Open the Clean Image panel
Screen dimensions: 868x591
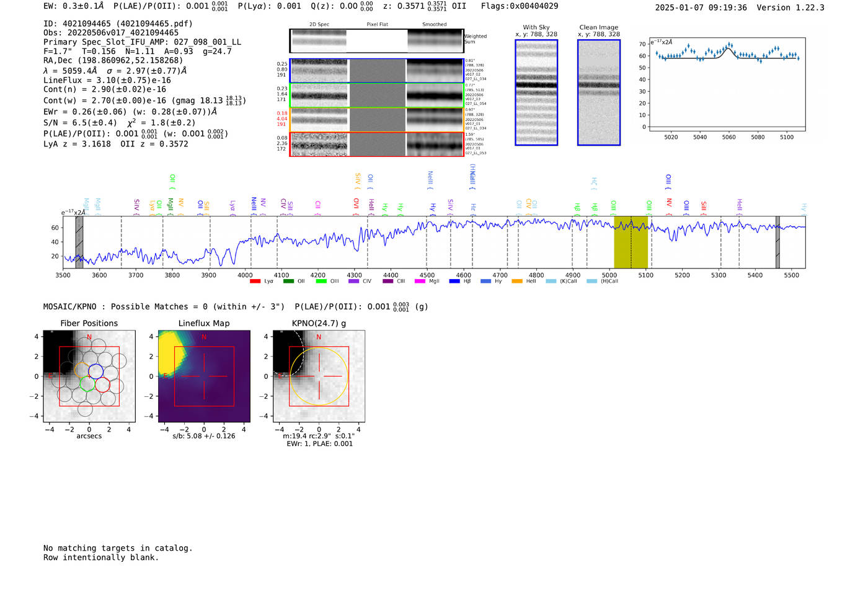click(599, 92)
